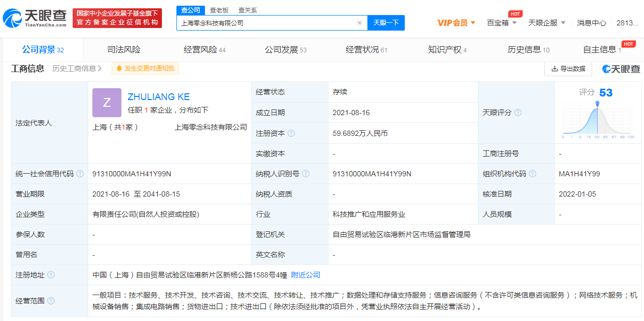Click the help icon next to 统一社会信用代码
This screenshot has height=321, width=644.
[x=80, y=174]
